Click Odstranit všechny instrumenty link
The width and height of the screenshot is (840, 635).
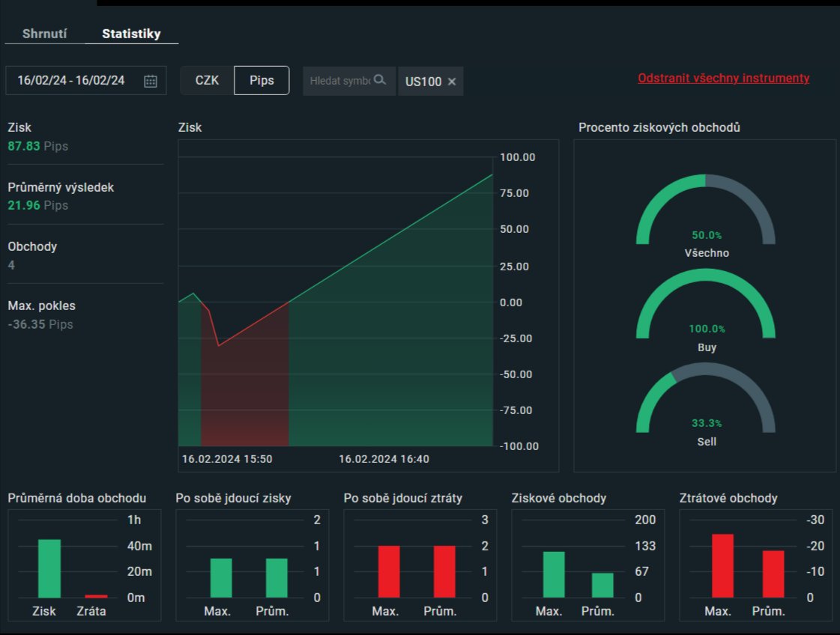point(723,78)
